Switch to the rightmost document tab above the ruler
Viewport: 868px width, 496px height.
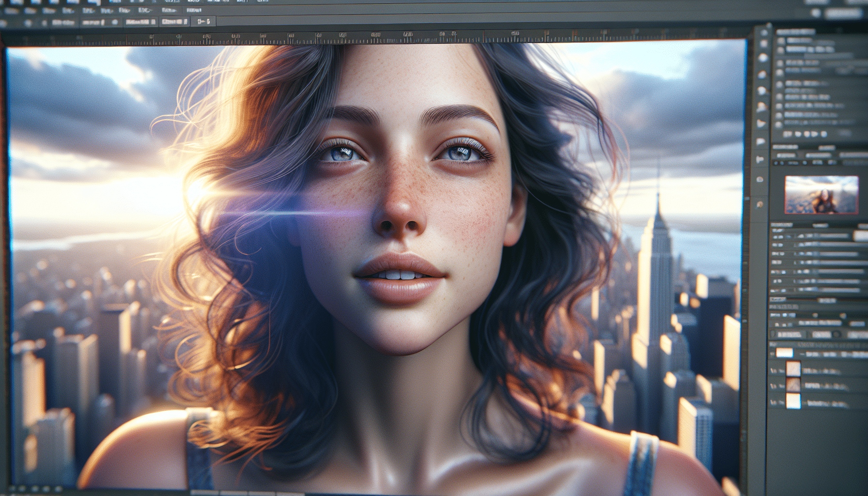click(x=203, y=21)
